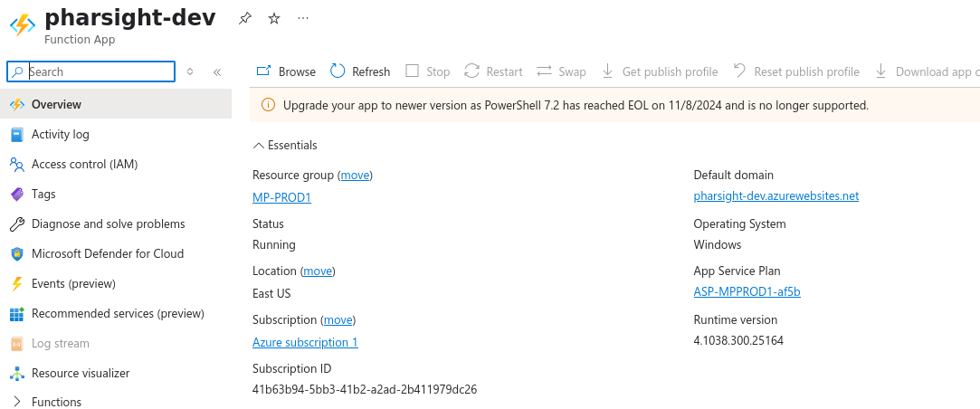Mark pharsight-dev as favorite star
Viewport: 980px width, 409px height.
click(x=274, y=18)
